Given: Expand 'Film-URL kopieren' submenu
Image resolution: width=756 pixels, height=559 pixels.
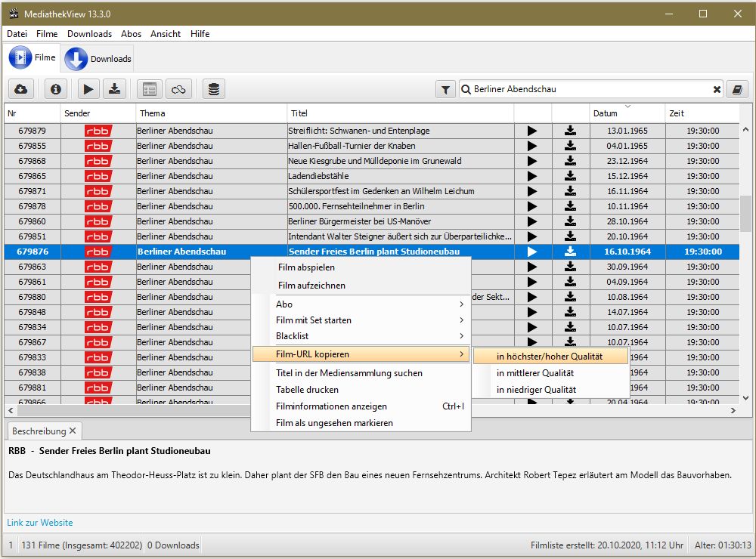Looking at the screenshot, I should click(x=361, y=355).
